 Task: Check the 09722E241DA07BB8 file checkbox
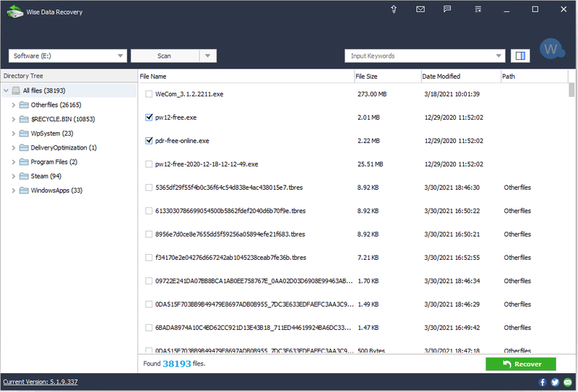pyautogui.click(x=149, y=281)
